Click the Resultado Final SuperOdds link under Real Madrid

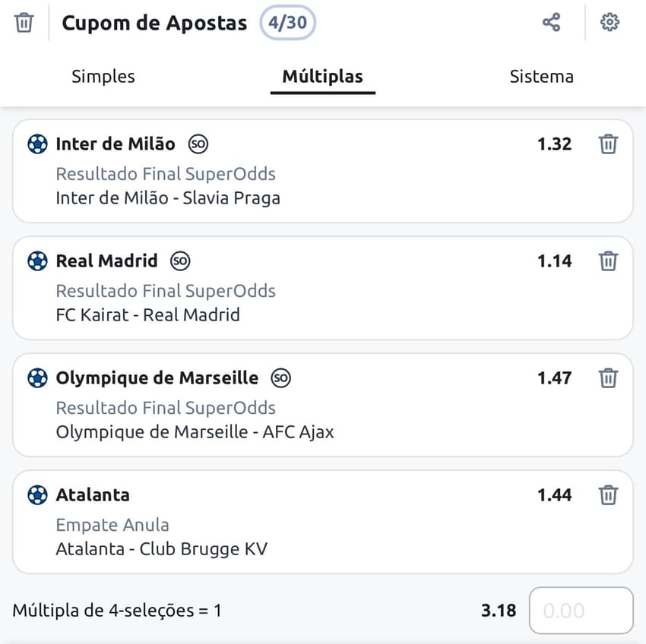[166, 291]
